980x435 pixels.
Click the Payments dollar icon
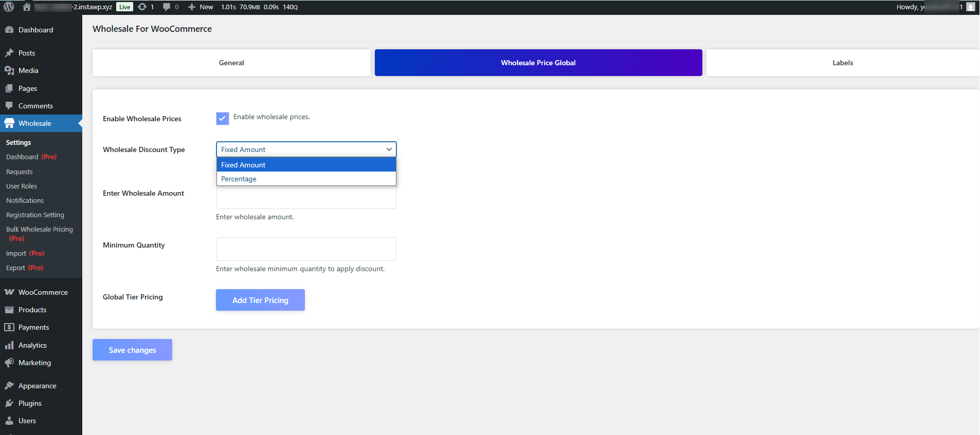click(x=9, y=327)
